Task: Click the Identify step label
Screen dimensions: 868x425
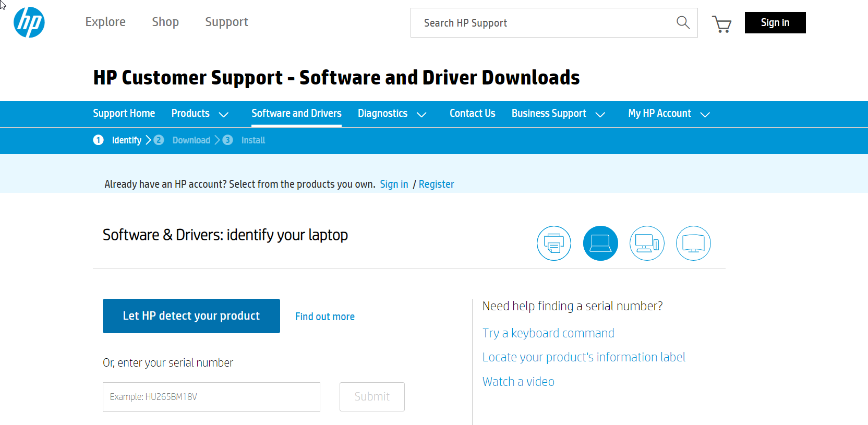Action: click(127, 140)
